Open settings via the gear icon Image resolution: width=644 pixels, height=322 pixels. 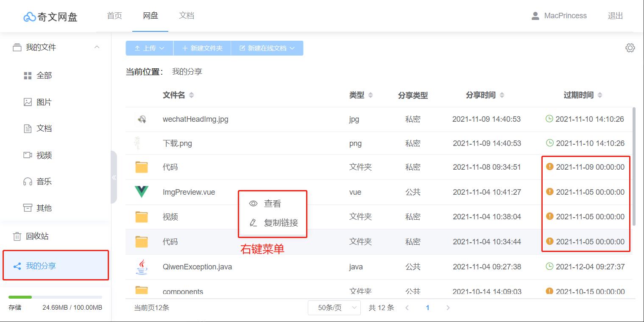(x=630, y=48)
